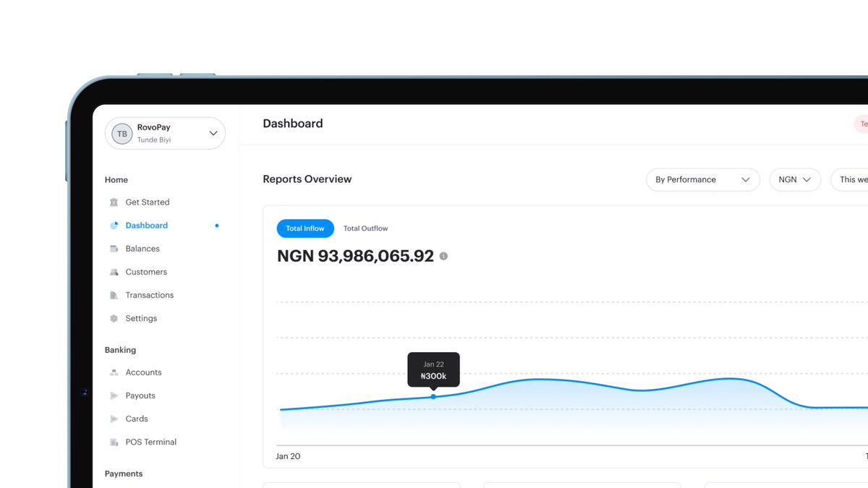Click the Payments section header

[124, 474]
